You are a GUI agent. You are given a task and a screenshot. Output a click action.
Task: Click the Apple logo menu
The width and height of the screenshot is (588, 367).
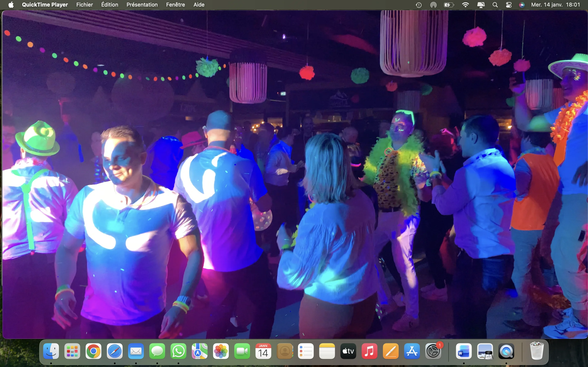[11, 5]
